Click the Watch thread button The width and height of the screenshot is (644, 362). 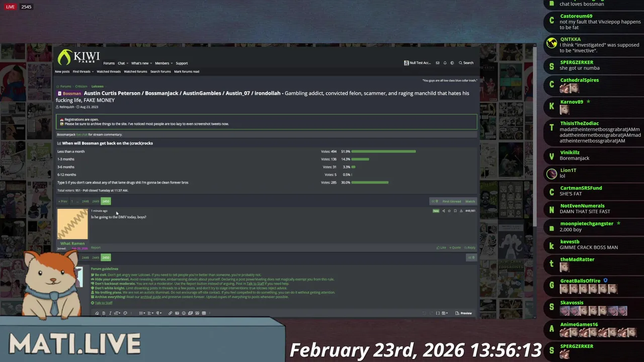[x=470, y=201]
